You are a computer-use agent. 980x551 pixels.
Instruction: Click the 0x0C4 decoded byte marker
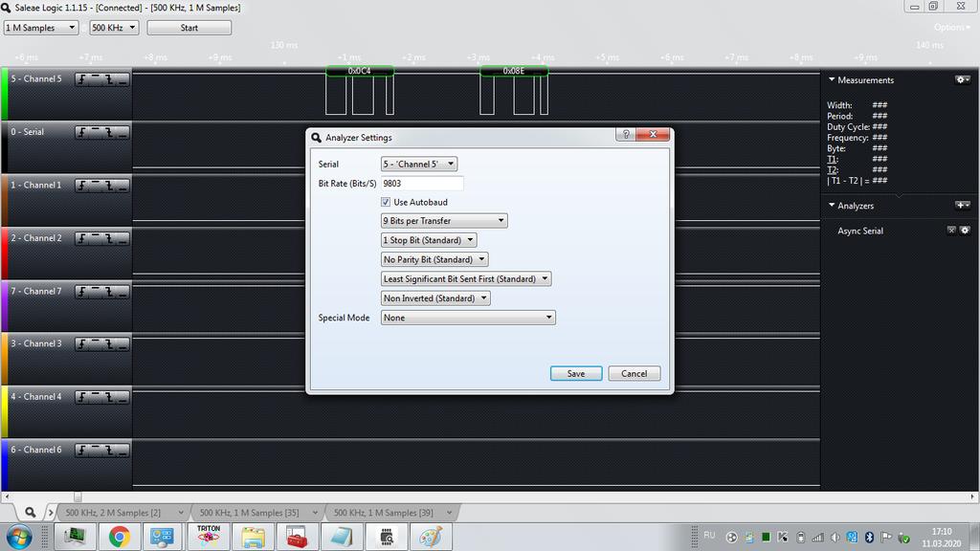point(360,71)
